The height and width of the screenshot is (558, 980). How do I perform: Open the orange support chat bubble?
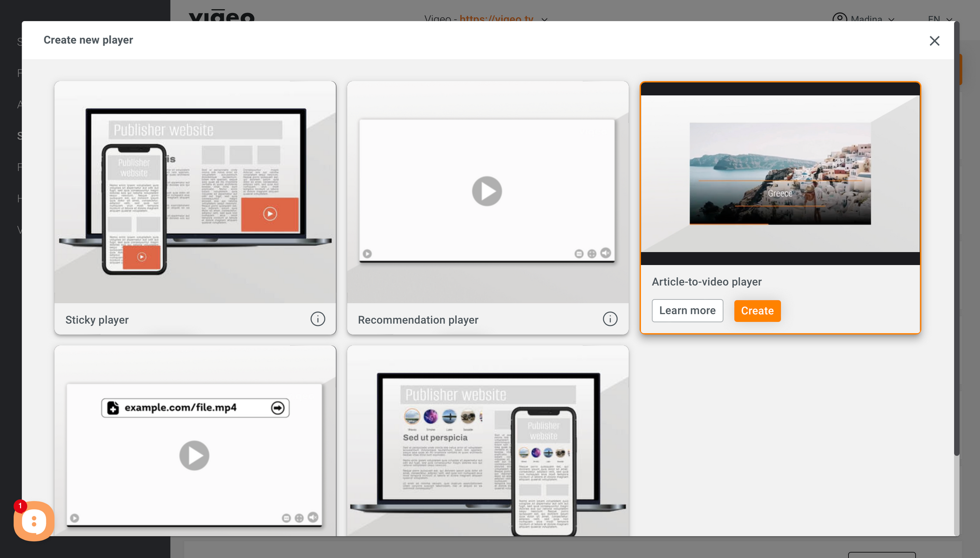[x=33, y=521]
